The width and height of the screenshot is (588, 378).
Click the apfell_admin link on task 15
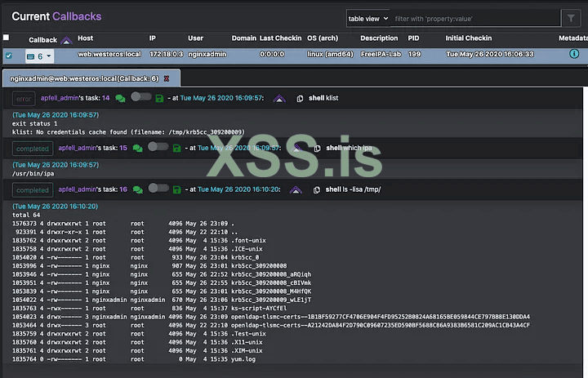point(79,148)
